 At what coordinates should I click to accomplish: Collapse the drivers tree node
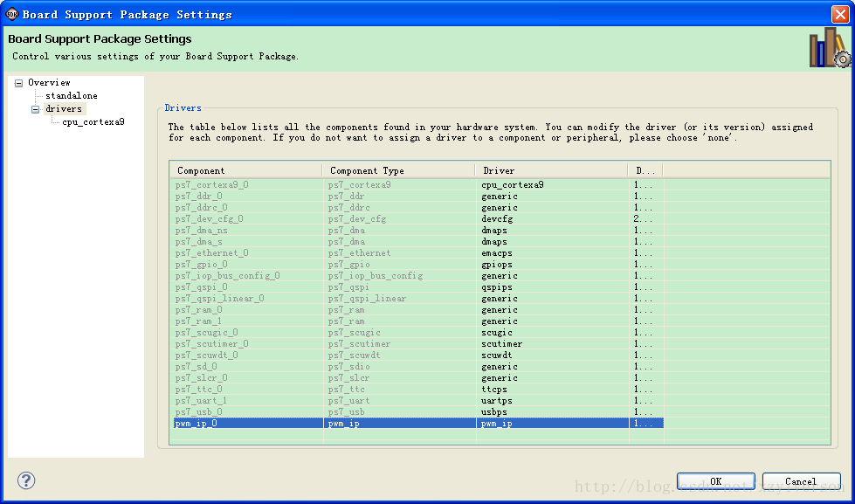click(36, 109)
